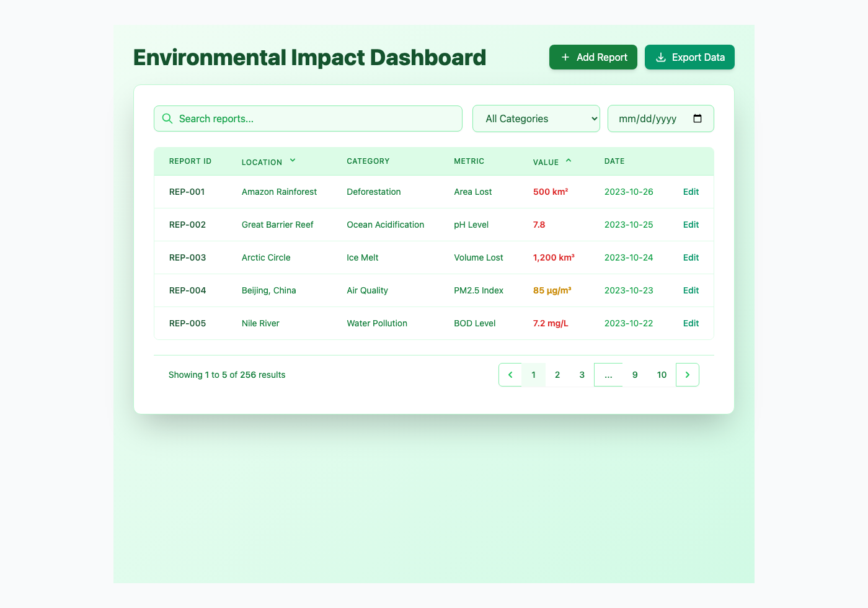Open the All Categories dropdown
The height and width of the screenshot is (608, 868).
[x=536, y=118]
